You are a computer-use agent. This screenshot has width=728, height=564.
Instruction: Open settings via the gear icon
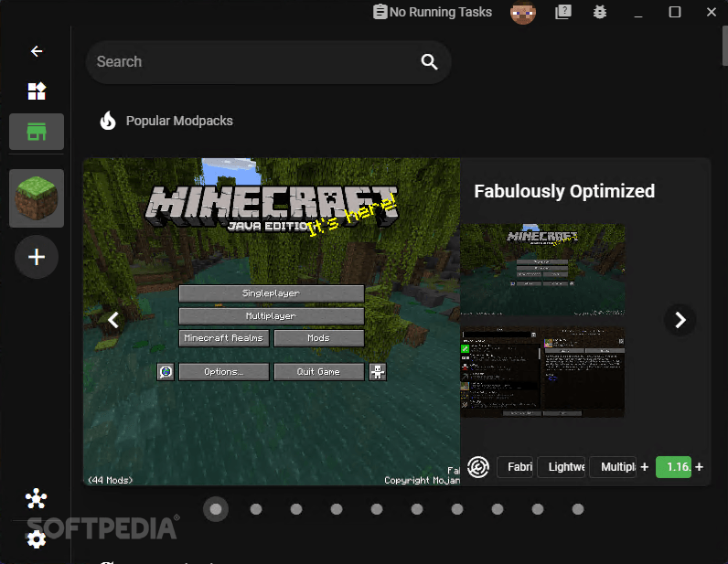37,539
